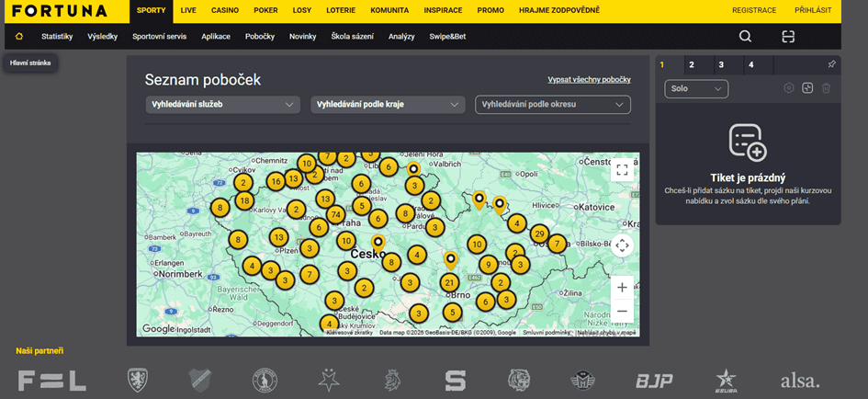This screenshot has width=868, height=399.
Task: Click Klávesové zkratky on map
Action: point(350,333)
